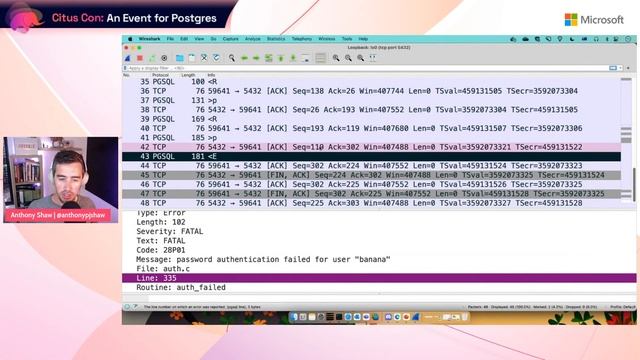Select packet 37 PGSQL >p row
The image size is (640, 360).
coord(371,100)
